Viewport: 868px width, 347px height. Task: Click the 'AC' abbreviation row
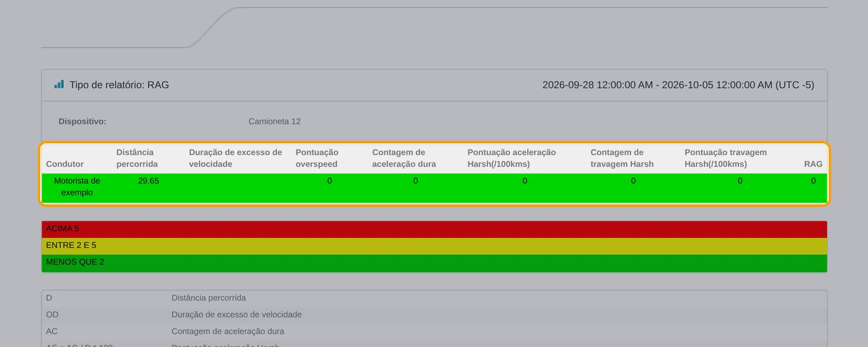(x=434, y=332)
